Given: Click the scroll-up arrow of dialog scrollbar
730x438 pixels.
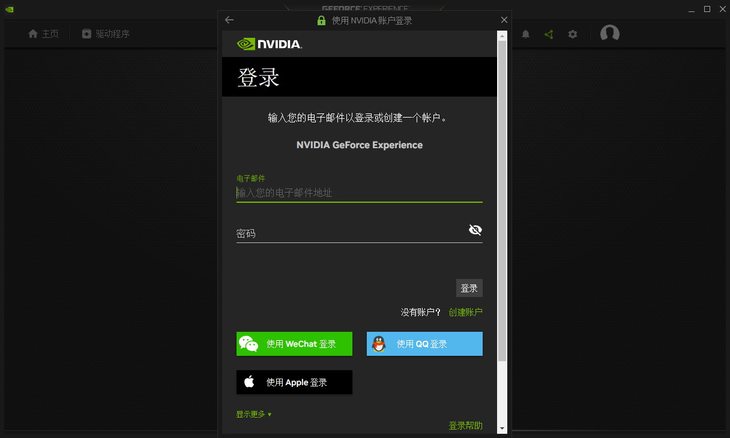Looking at the screenshot, I should pos(502,36).
